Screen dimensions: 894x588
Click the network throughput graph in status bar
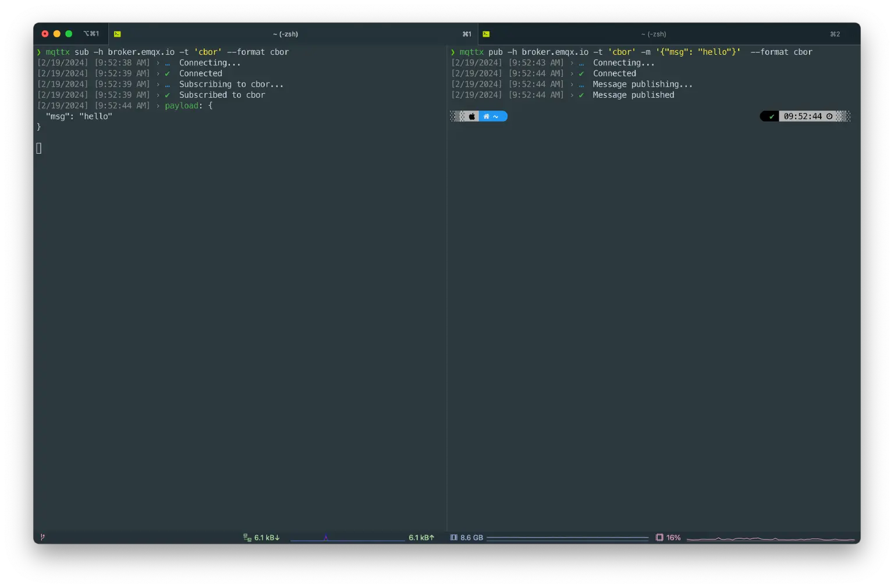347,539
